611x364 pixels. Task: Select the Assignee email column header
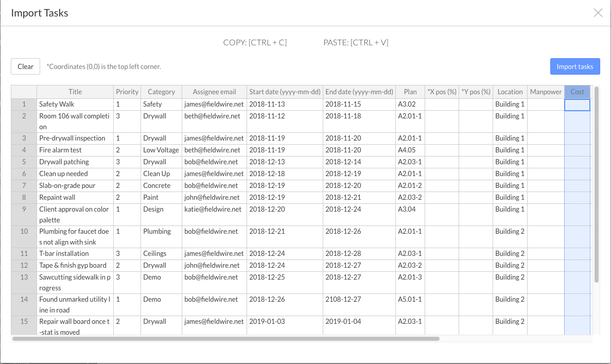click(214, 92)
